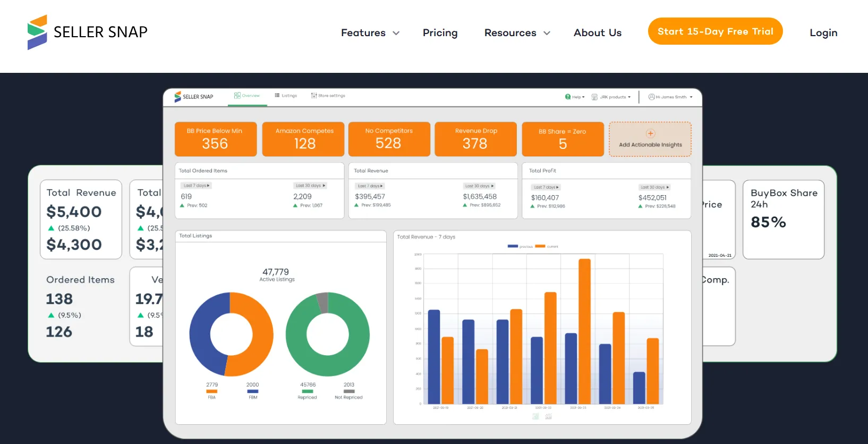Click the Login link
868x444 pixels.
[x=823, y=32]
